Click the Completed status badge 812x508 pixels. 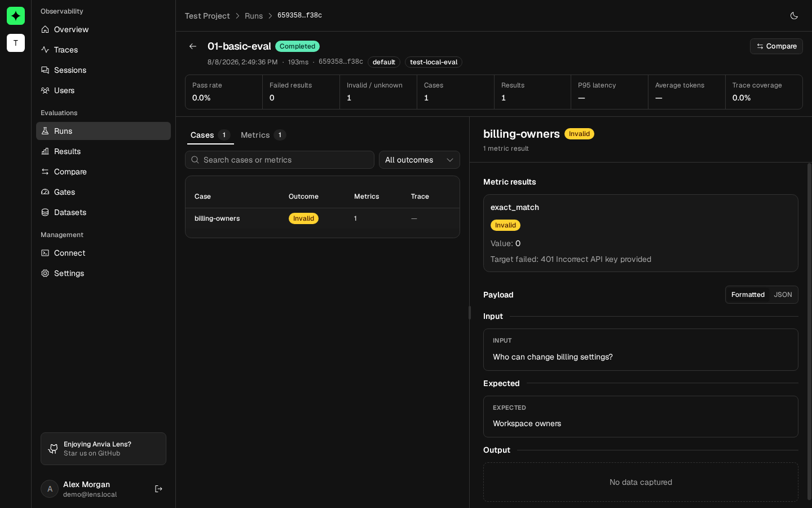coord(297,46)
